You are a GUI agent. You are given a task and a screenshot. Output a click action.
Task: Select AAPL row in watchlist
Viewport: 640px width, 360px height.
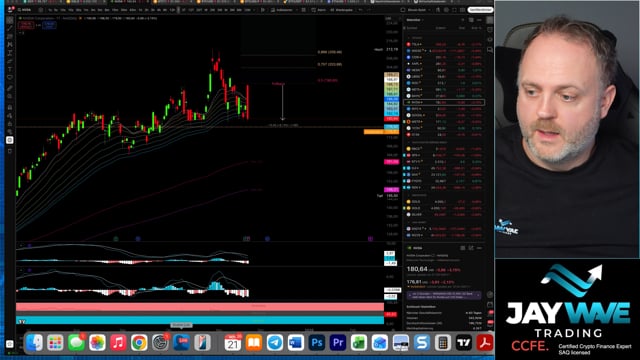pos(444,64)
